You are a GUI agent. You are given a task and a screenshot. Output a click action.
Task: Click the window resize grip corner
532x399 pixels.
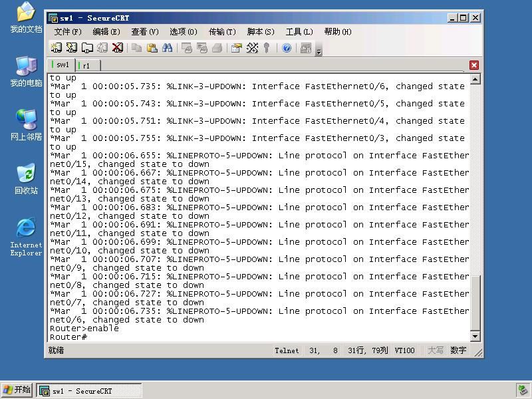tap(477, 352)
